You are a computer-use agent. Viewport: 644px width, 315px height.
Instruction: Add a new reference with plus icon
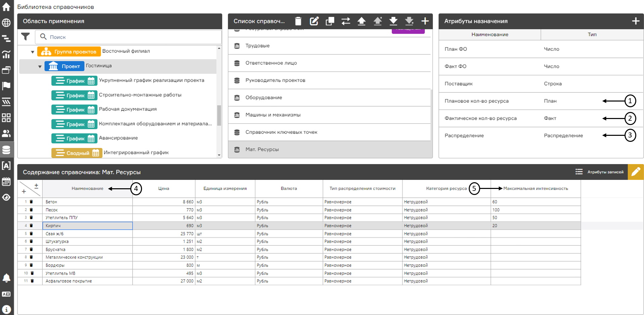pos(425,21)
